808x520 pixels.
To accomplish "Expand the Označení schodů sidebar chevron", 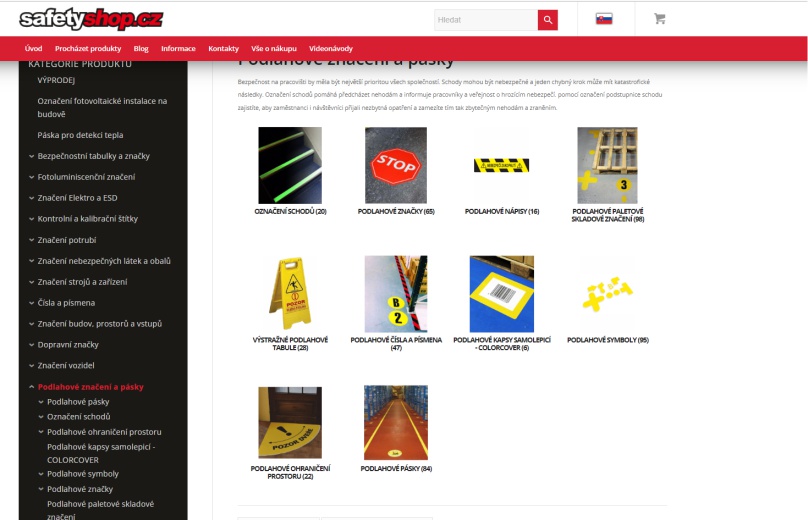I will pos(41,417).
